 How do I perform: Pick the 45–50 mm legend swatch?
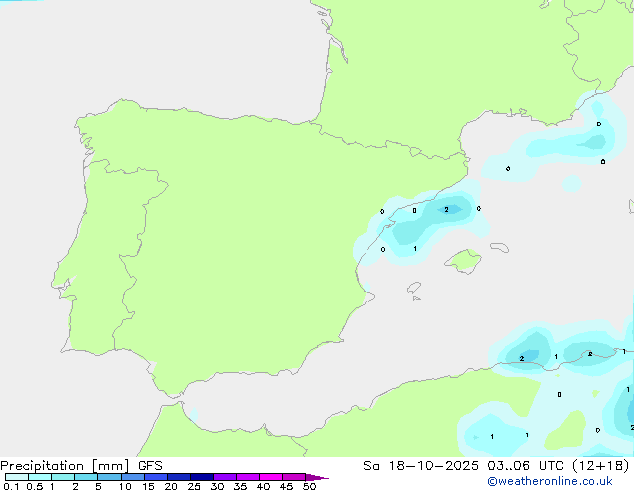pos(294,477)
